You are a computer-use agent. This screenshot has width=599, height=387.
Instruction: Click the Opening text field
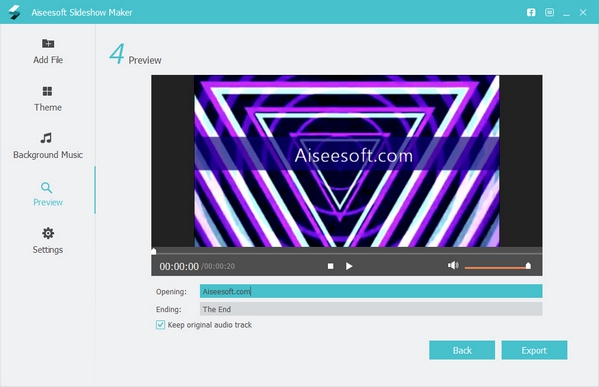(371, 291)
